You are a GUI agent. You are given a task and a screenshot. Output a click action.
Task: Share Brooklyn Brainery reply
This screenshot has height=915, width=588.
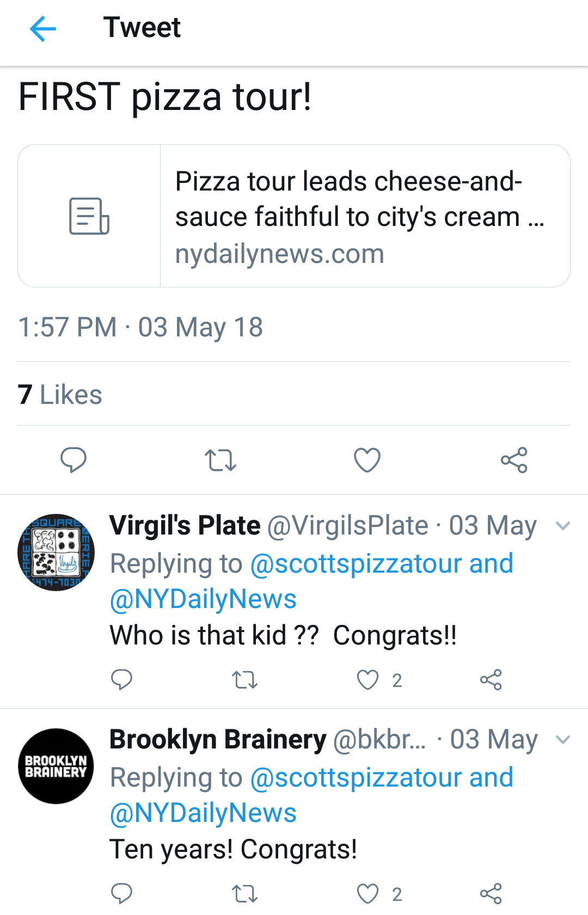coord(491,894)
